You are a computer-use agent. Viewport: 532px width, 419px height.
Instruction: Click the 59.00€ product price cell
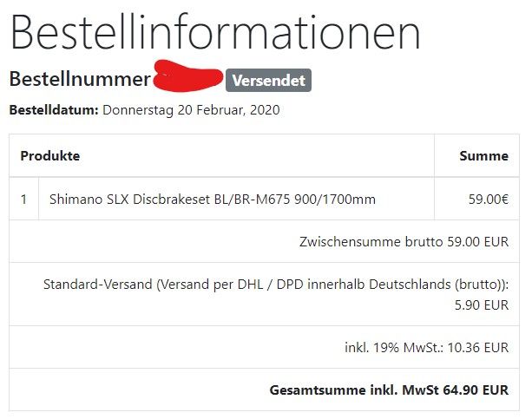(x=488, y=200)
